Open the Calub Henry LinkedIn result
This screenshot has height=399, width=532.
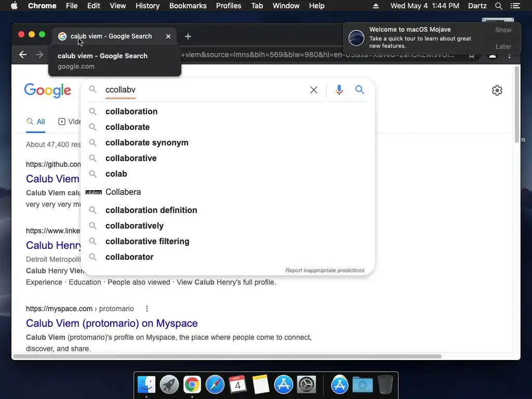coord(54,245)
